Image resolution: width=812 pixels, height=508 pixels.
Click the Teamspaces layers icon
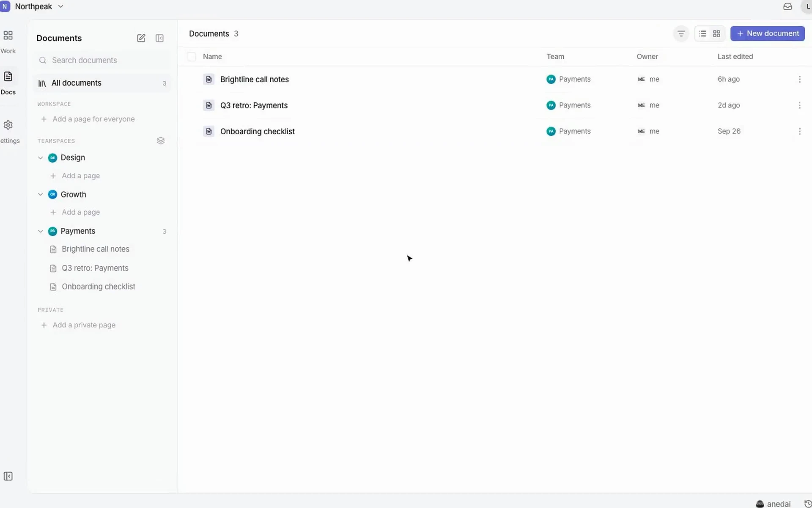[x=161, y=141]
